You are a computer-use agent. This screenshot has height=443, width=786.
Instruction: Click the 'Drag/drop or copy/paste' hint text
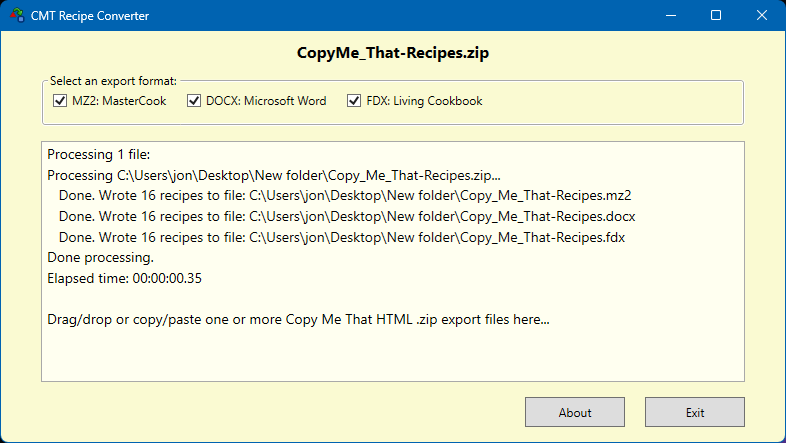click(x=298, y=320)
